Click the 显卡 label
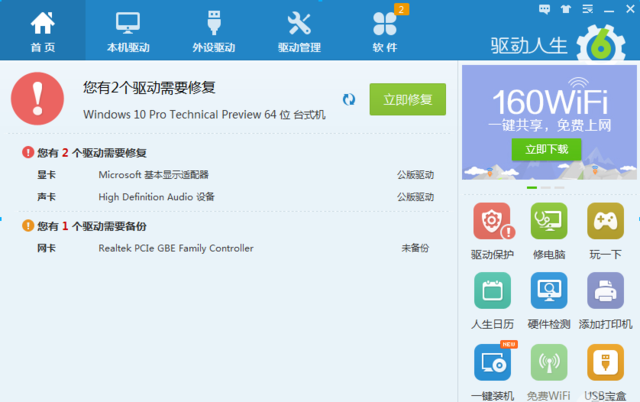Image resolution: width=640 pixels, height=402 pixels. click(46, 175)
